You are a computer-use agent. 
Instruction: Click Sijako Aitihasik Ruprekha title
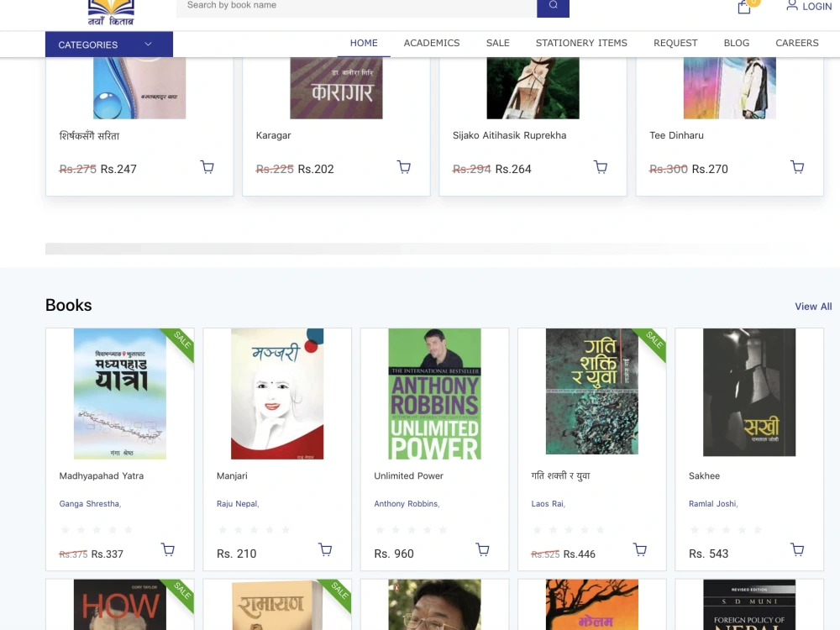click(510, 135)
